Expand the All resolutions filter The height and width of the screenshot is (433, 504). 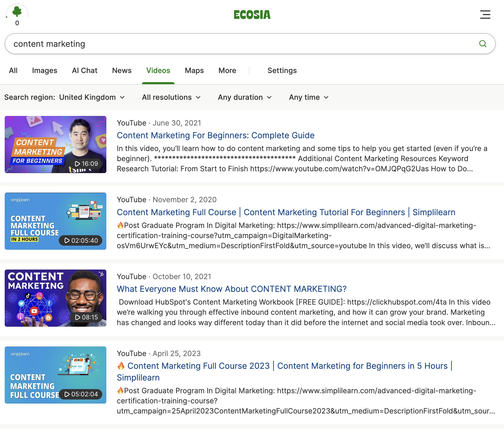click(x=171, y=97)
